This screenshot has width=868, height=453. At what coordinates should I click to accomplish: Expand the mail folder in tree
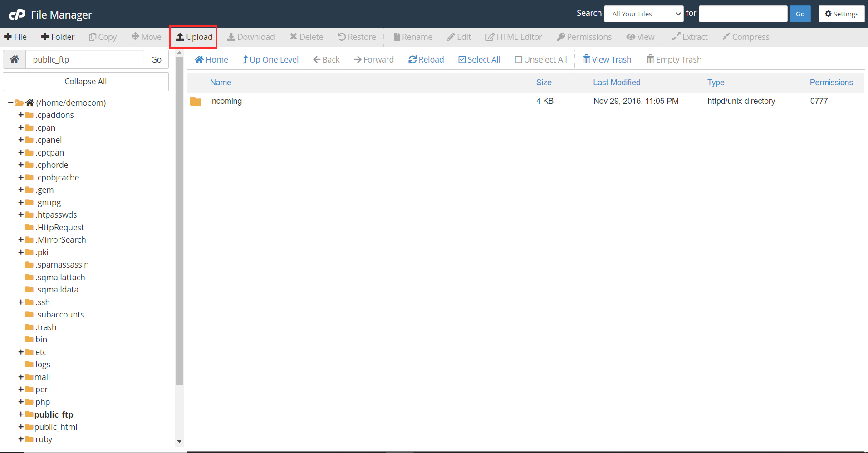(x=21, y=377)
